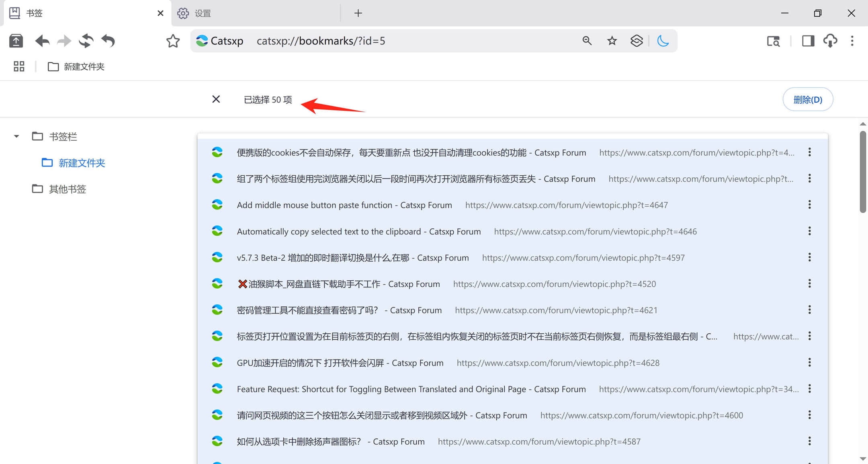Select the 标签页打开位置设置 bookmark title
868x464 pixels.
click(x=477, y=337)
